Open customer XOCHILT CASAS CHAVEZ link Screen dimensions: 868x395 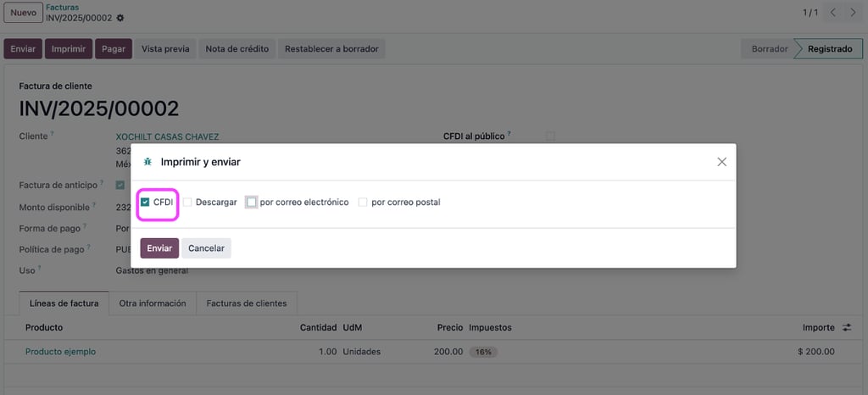167,136
